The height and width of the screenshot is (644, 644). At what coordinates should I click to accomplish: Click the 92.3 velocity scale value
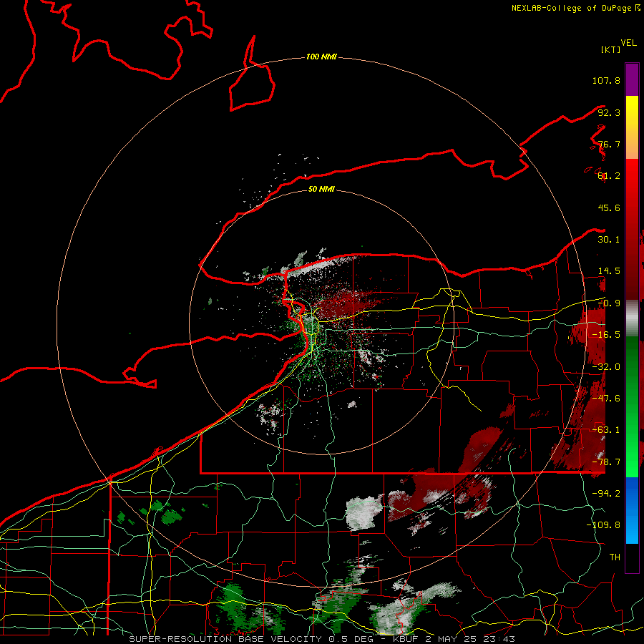[609, 112]
